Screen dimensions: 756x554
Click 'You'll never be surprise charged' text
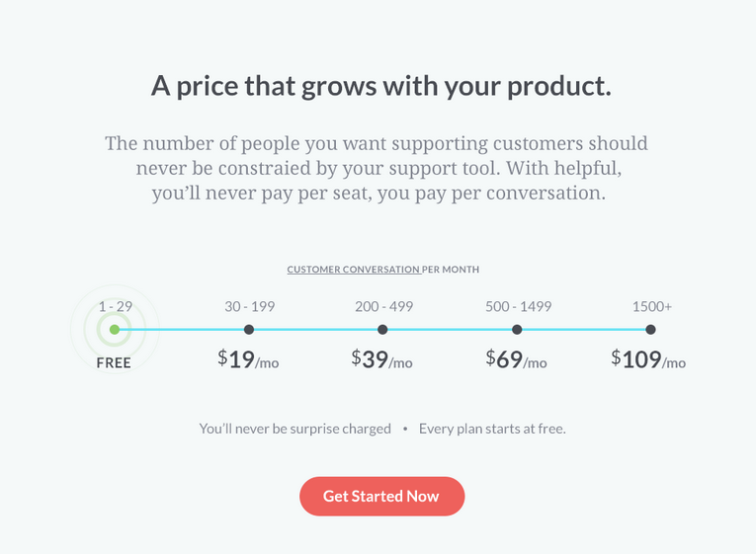(x=295, y=429)
